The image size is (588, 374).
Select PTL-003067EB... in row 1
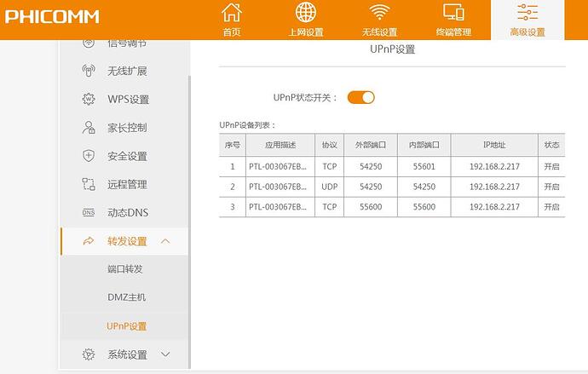pyautogui.click(x=278, y=166)
